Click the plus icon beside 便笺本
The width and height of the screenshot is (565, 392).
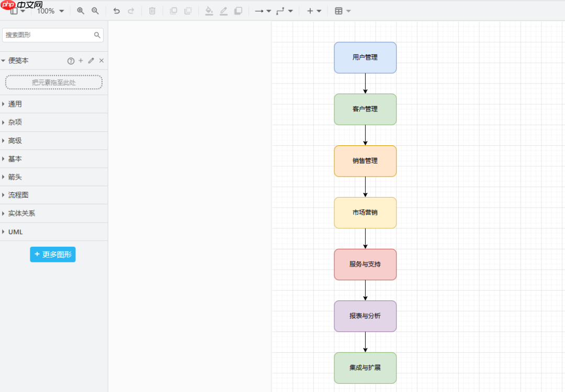point(81,61)
